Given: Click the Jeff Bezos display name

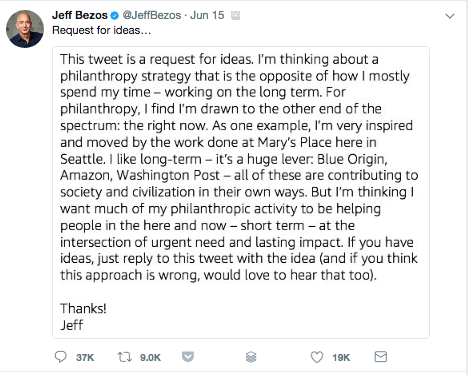Looking at the screenshot, I should click(80, 15).
